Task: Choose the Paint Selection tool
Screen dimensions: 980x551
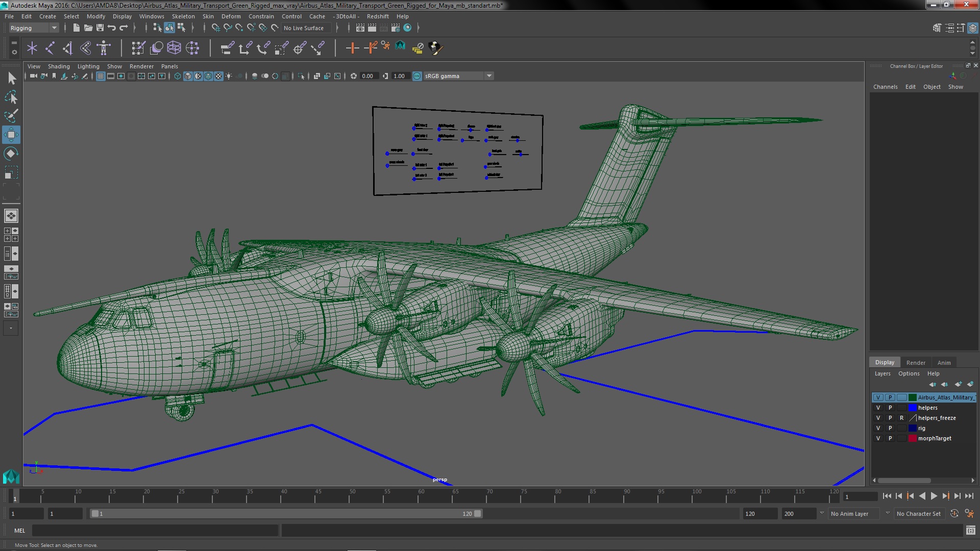Action: tap(11, 116)
